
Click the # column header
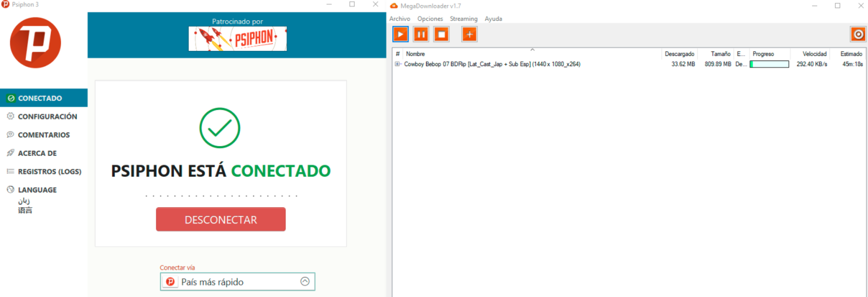(398, 54)
